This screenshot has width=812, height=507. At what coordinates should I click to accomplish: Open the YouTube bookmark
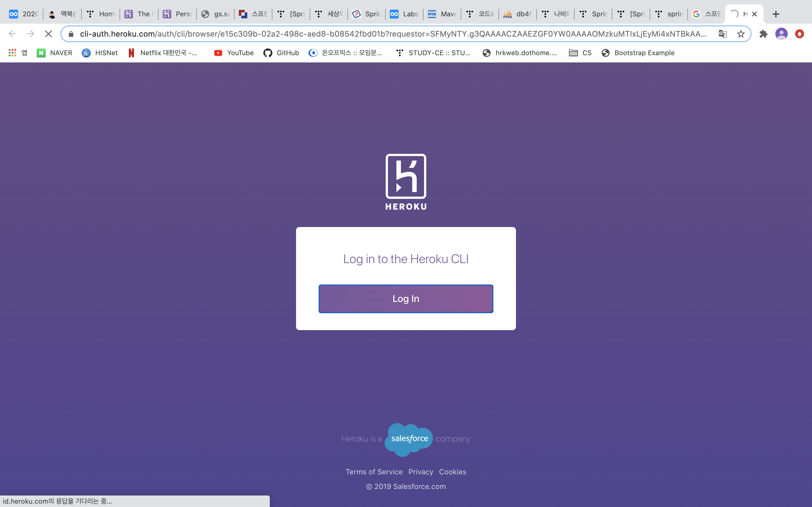(234, 53)
